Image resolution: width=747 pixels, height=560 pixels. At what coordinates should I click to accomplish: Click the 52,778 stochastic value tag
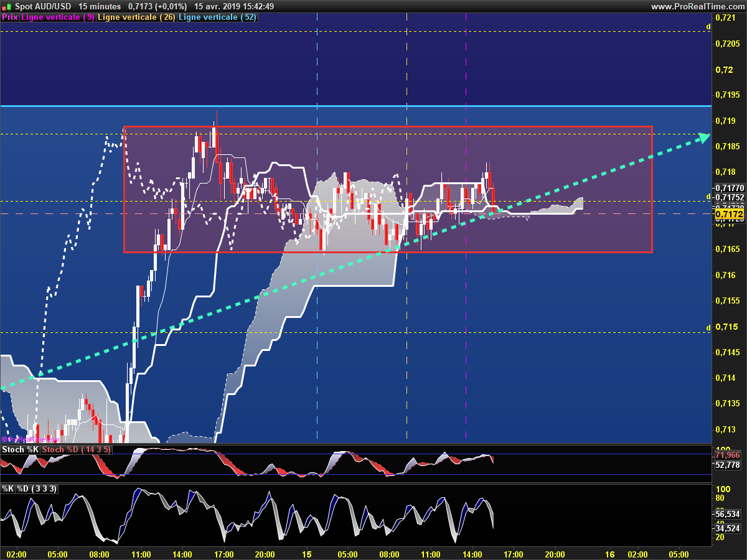(728, 465)
